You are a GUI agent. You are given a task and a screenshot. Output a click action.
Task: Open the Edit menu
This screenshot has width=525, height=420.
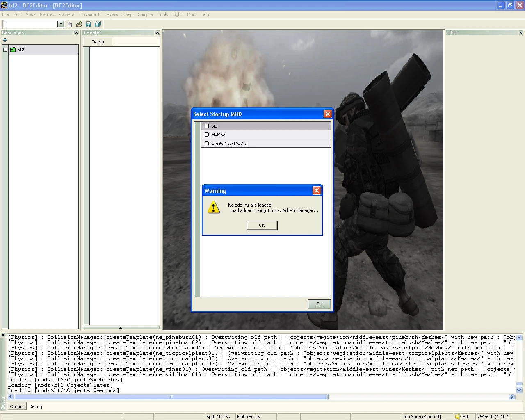coord(17,14)
